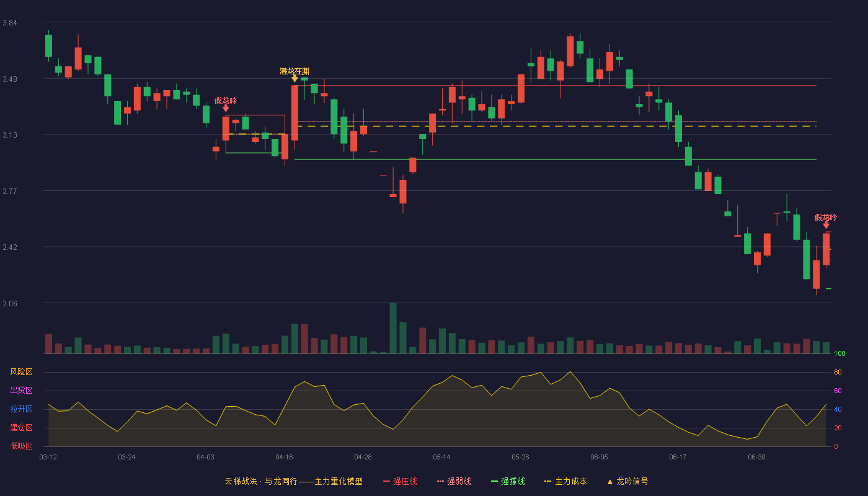Toggle the 强弱线 legend entry
This screenshot has width=868, height=496.
click(454, 481)
